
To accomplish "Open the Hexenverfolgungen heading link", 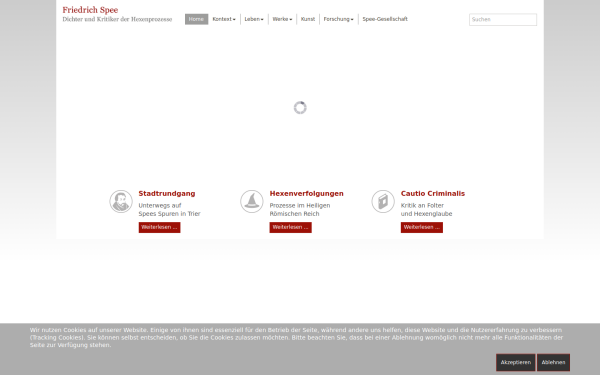I will click(x=307, y=194).
